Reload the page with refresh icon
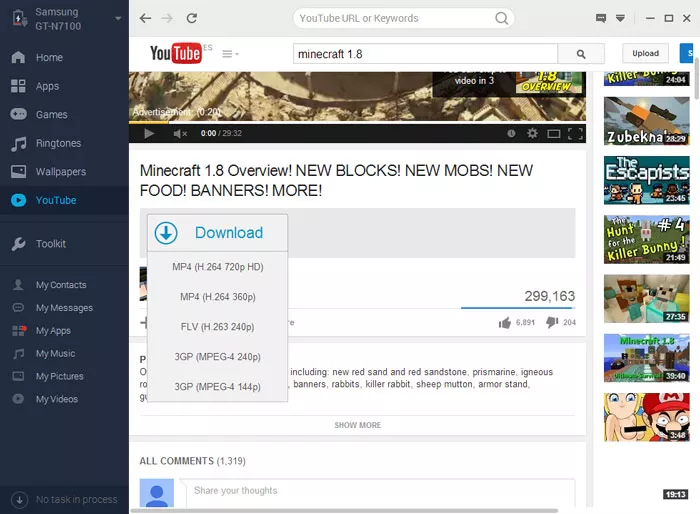 [192, 18]
